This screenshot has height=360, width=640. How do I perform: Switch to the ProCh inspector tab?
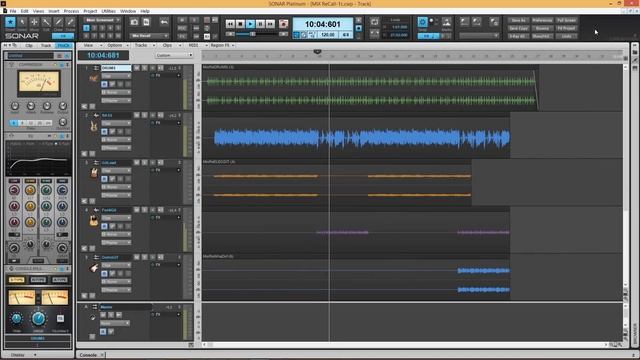click(x=63, y=46)
